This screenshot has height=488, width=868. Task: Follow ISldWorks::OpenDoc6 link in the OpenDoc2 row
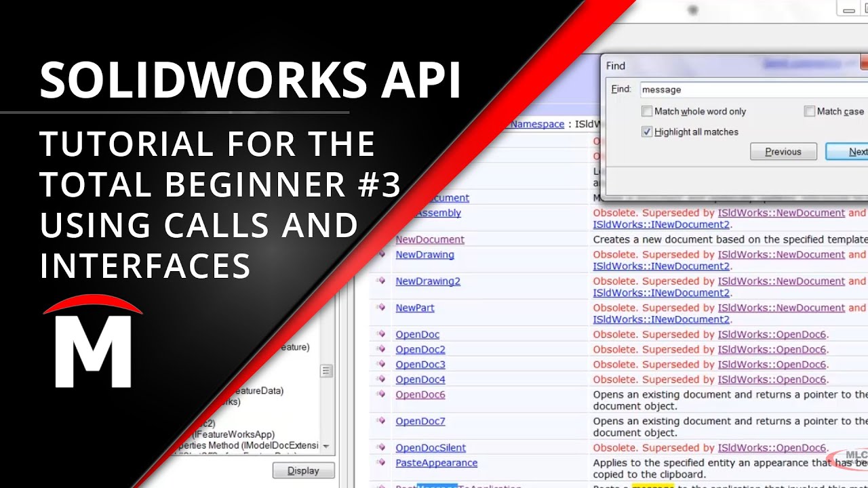pyautogui.click(x=772, y=350)
